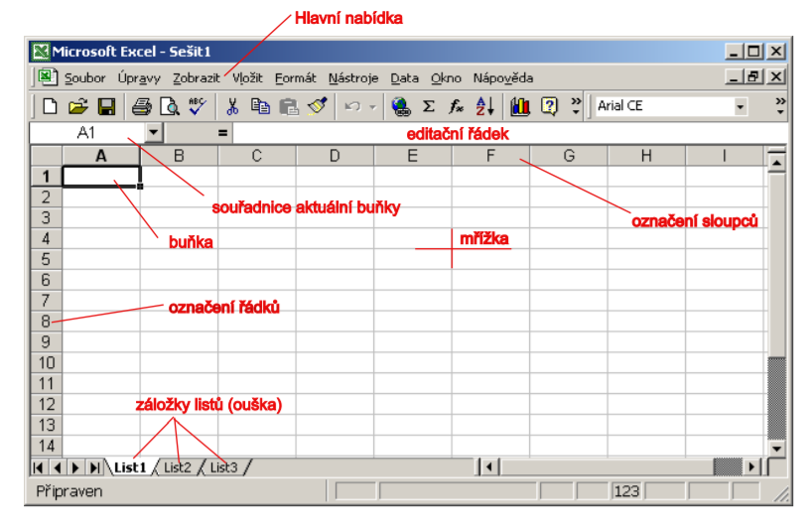Copy selection with the Copy icon
The height and width of the screenshot is (528, 812).
tap(260, 106)
